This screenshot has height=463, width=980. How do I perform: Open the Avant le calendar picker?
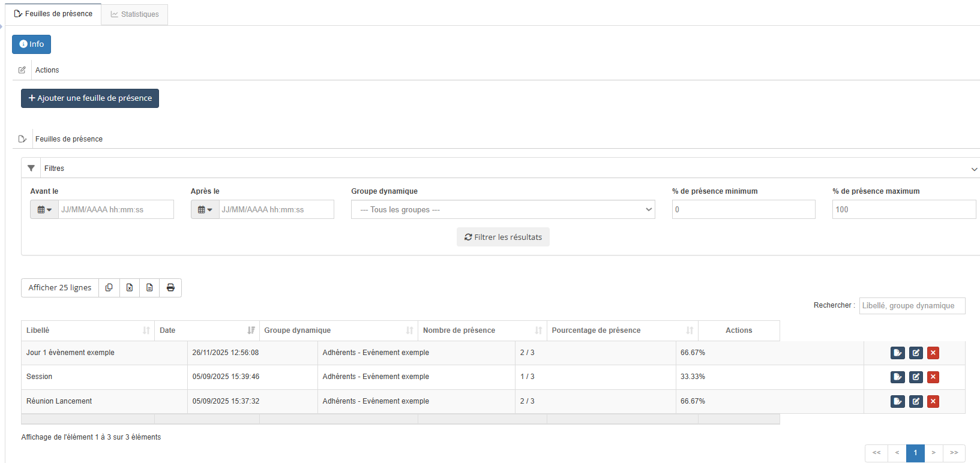coord(44,210)
